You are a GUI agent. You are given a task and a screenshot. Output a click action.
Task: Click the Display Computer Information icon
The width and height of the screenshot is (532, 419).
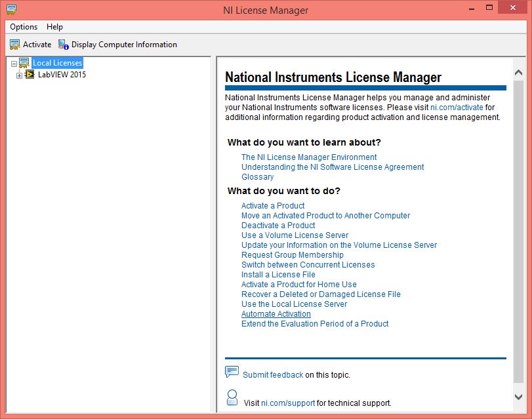pos(64,45)
